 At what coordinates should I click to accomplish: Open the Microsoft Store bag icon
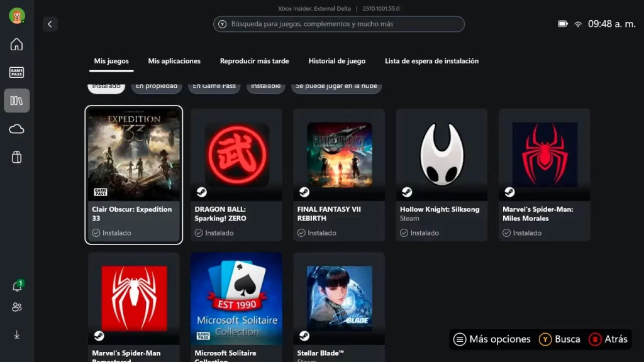(16, 157)
